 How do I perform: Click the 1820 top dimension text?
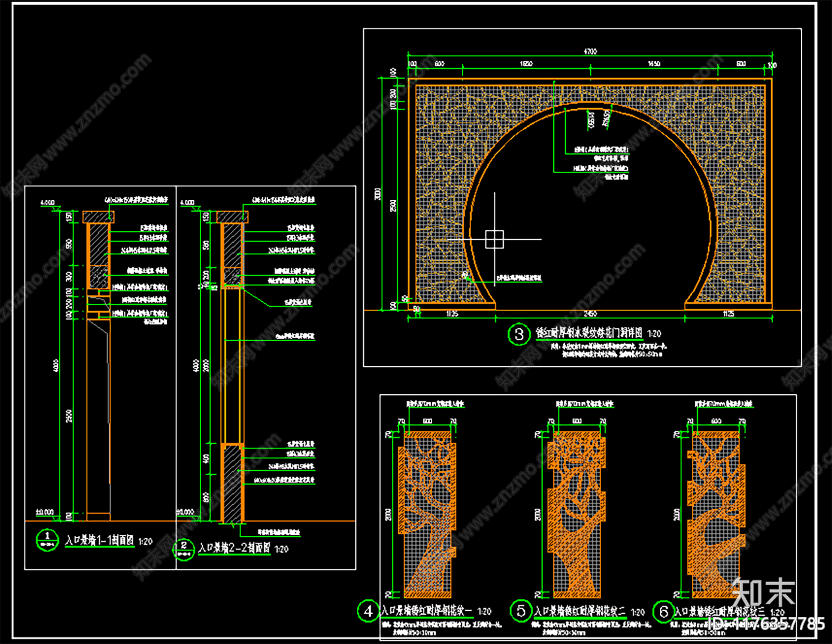(526, 63)
